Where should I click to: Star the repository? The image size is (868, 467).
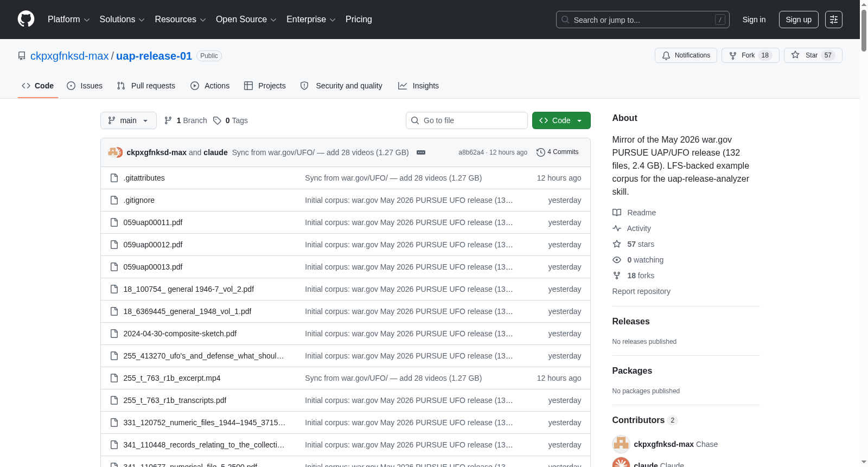point(813,55)
